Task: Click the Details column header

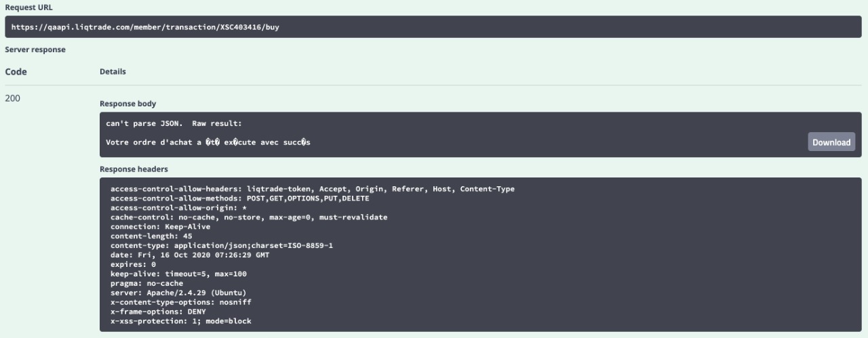Action: tap(113, 71)
